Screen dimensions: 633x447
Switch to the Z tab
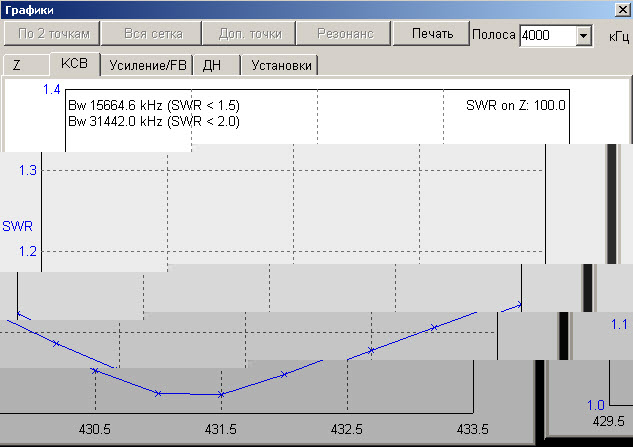[x=18, y=65]
